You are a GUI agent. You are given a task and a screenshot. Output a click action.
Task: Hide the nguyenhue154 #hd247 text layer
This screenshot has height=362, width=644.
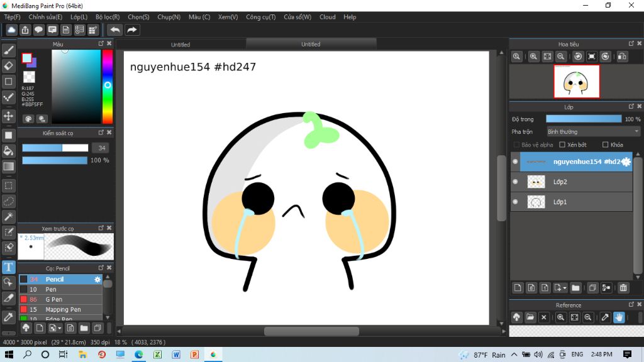(x=515, y=162)
